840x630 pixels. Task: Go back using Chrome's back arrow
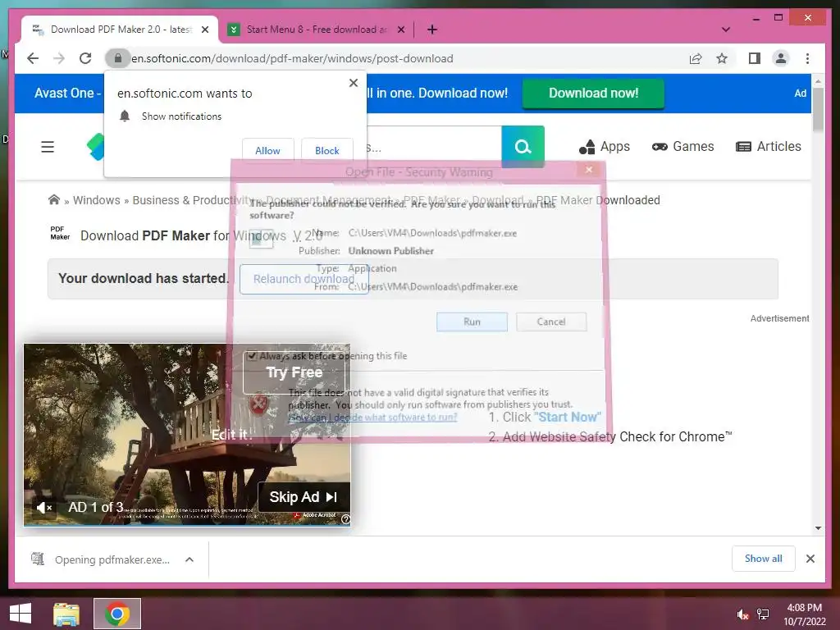[33, 58]
